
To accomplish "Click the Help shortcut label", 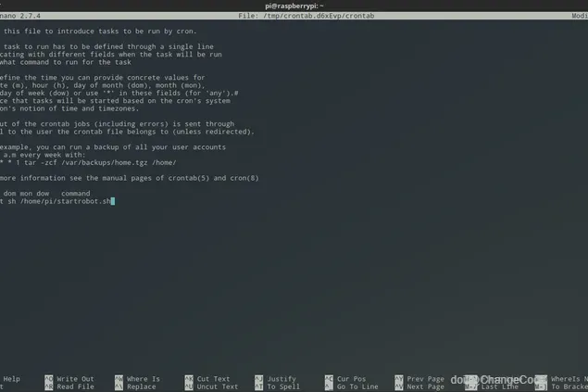I will coord(12,379).
